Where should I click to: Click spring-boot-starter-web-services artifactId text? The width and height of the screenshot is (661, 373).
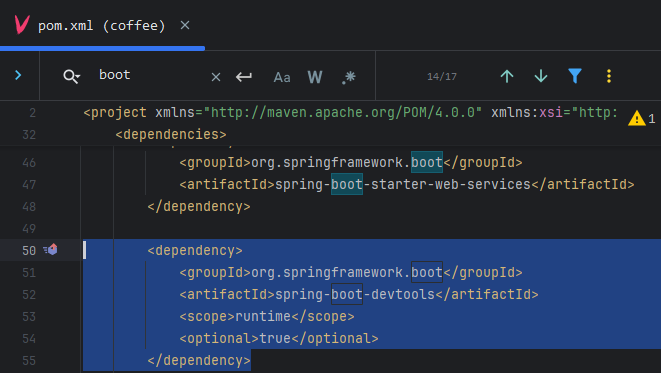point(403,185)
